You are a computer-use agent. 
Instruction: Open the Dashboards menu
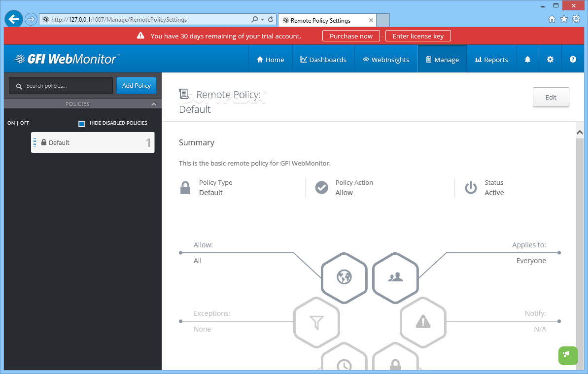323,60
